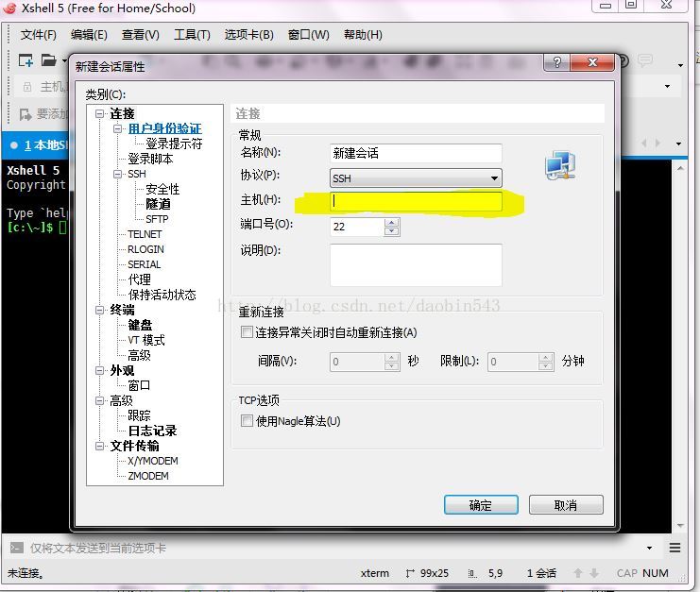Select 登录脚本 in category tree
700x592 pixels.
pos(150,159)
